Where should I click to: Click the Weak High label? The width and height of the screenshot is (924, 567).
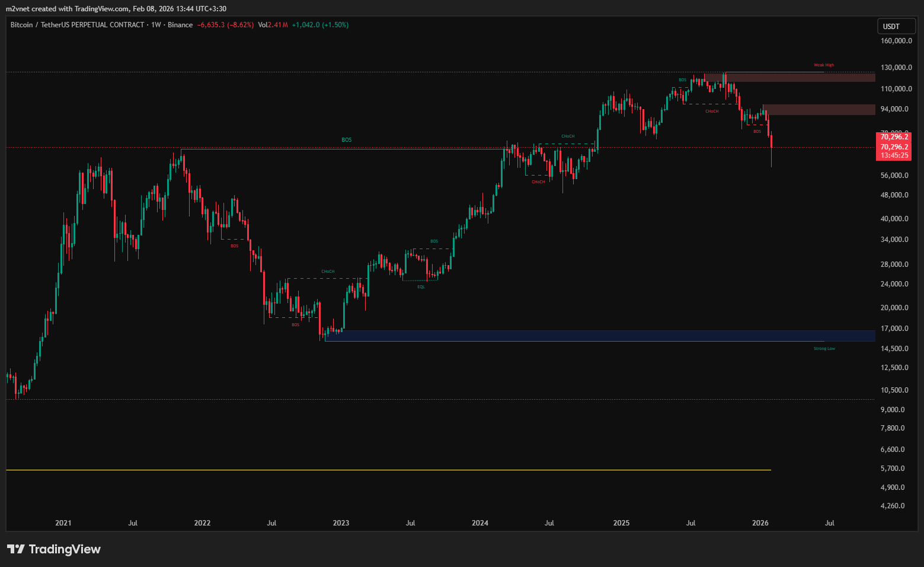823,65
